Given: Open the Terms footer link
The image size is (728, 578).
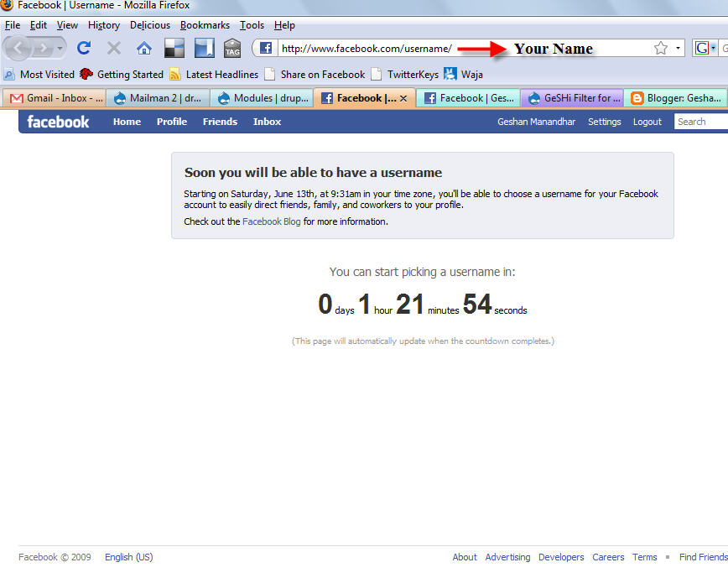Looking at the screenshot, I should (x=645, y=557).
